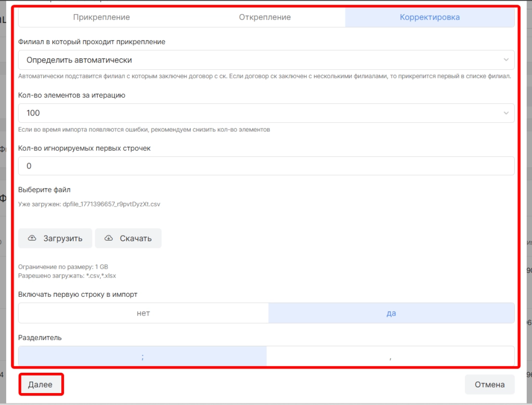
Task: Focus the ignored first rows input field
Action: [266, 166]
